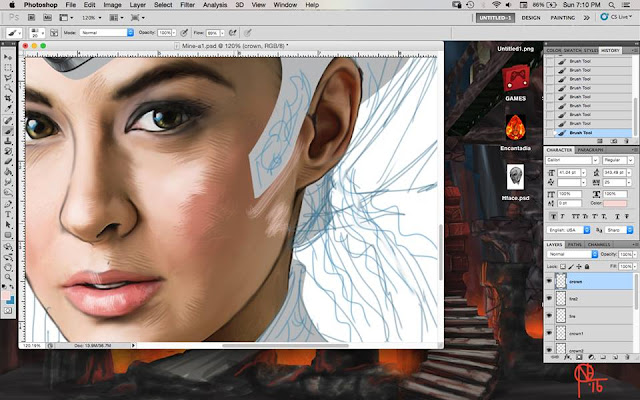640x400 pixels.
Task: Open anti-aliasing Sharp dropdown
Action: point(619,230)
